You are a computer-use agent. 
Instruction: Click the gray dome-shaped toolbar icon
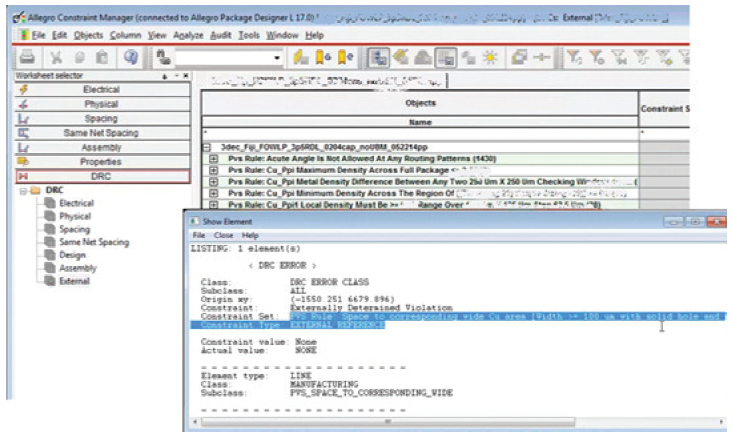tap(423, 58)
